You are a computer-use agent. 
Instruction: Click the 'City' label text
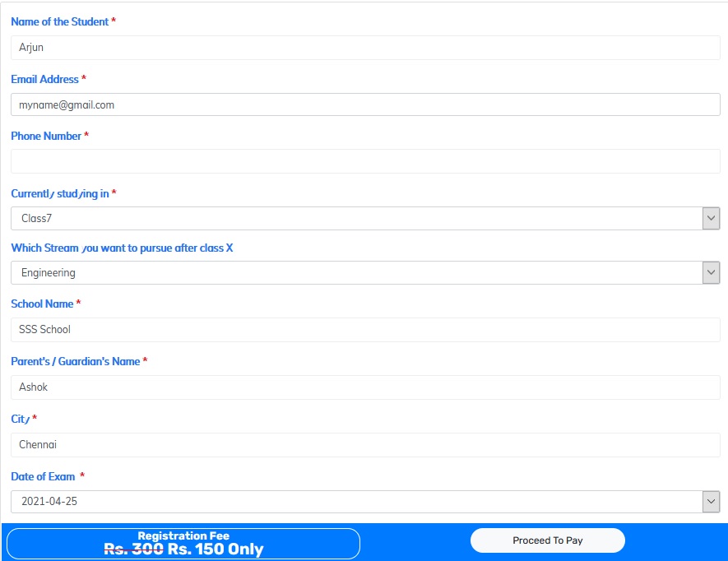[x=20, y=420]
